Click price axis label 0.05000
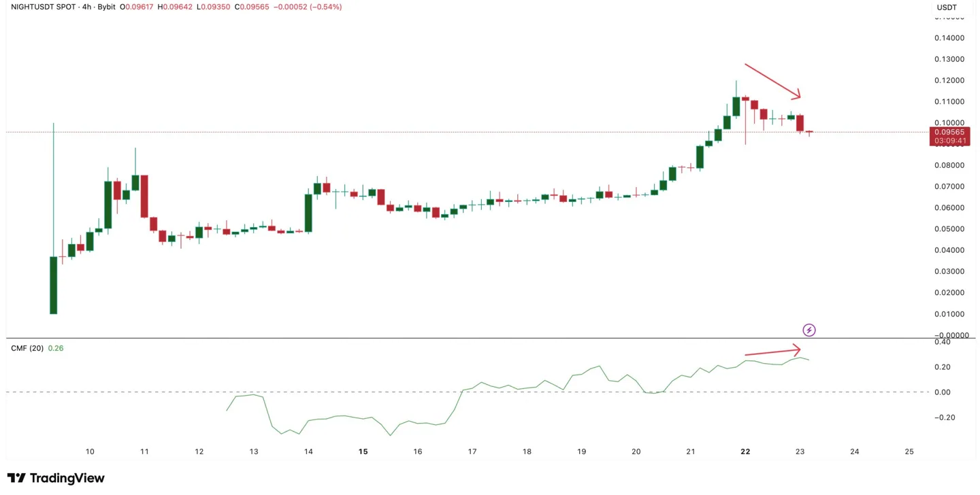This screenshot has height=495, width=980. [x=949, y=228]
